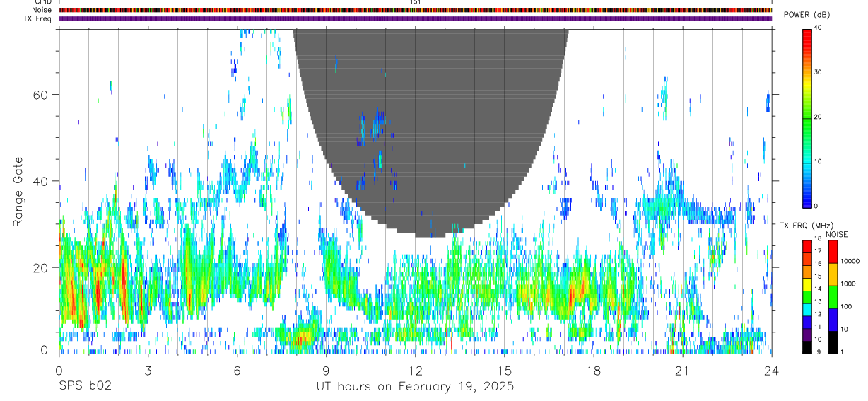The image size is (868, 401).
Task: Click the black bottom swatch of TX FRQ bar
Action: point(807,347)
